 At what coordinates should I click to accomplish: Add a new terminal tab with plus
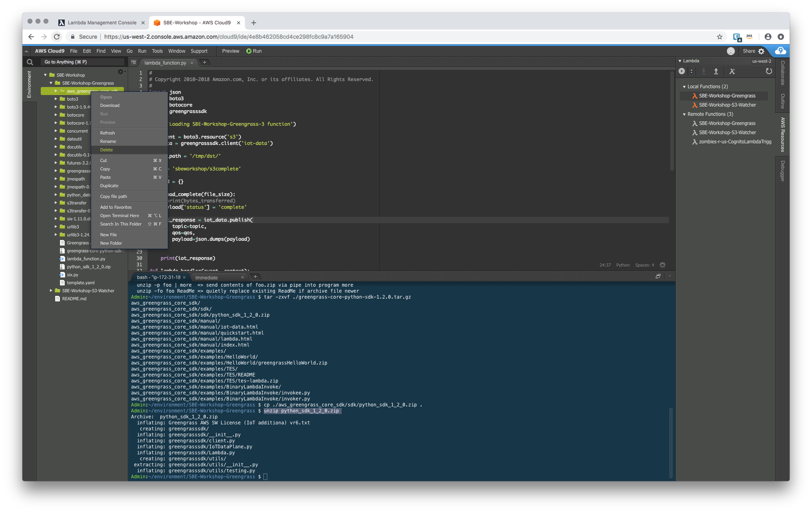click(x=255, y=277)
